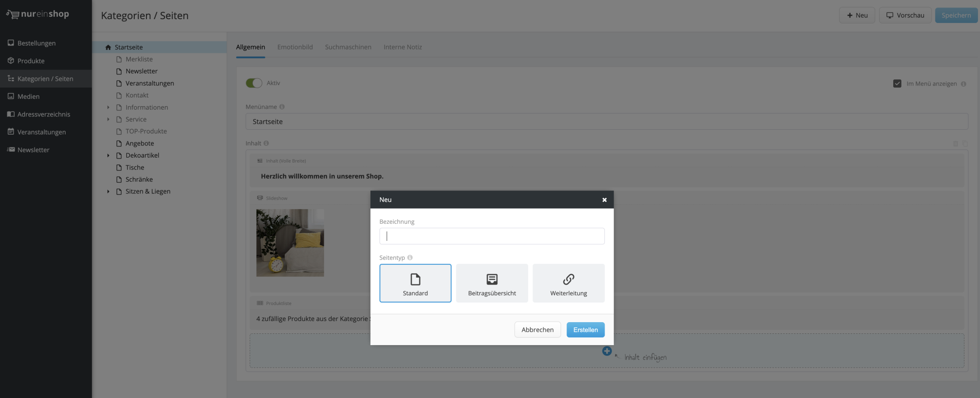Click the Speichern button
This screenshot has width=980, height=398.
[x=956, y=15]
